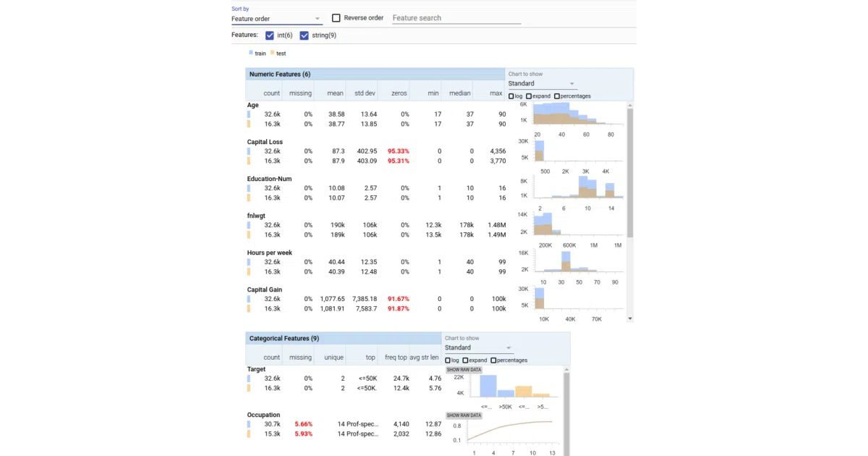Click the test legend color swatch
The width and height of the screenshot is (868, 456).
click(x=273, y=53)
